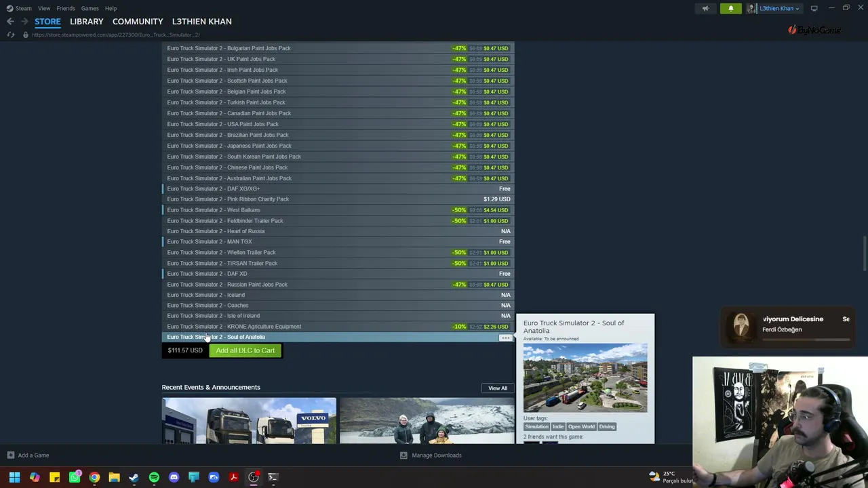Switch to Big Picture mode via monitor icon

click(x=814, y=8)
